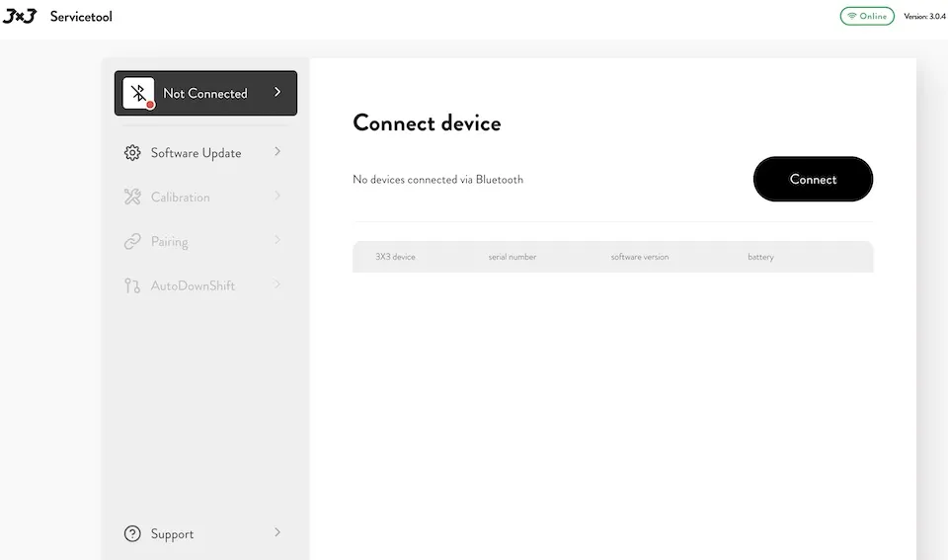Open the Not Connected menu item
The image size is (948, 560).
tap(205, 93)
